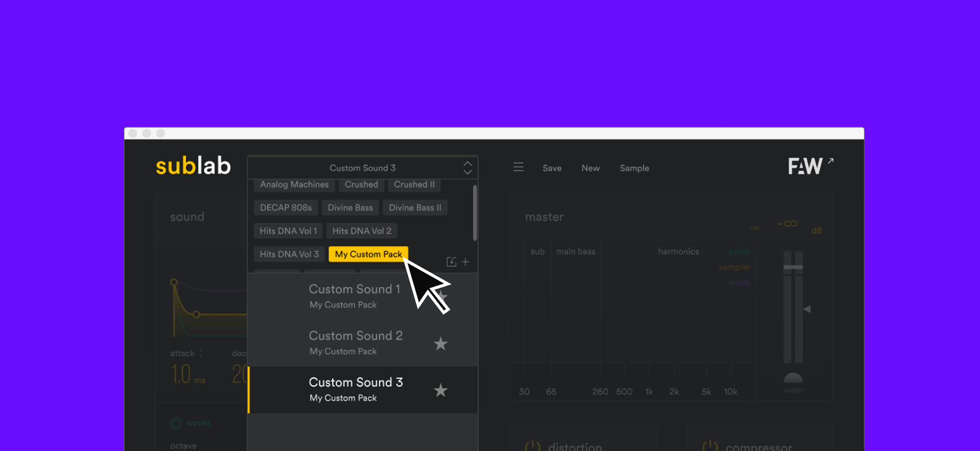980x451 pixels.
Task: Click the sublab logo
Action: click(x=194, y=166)
